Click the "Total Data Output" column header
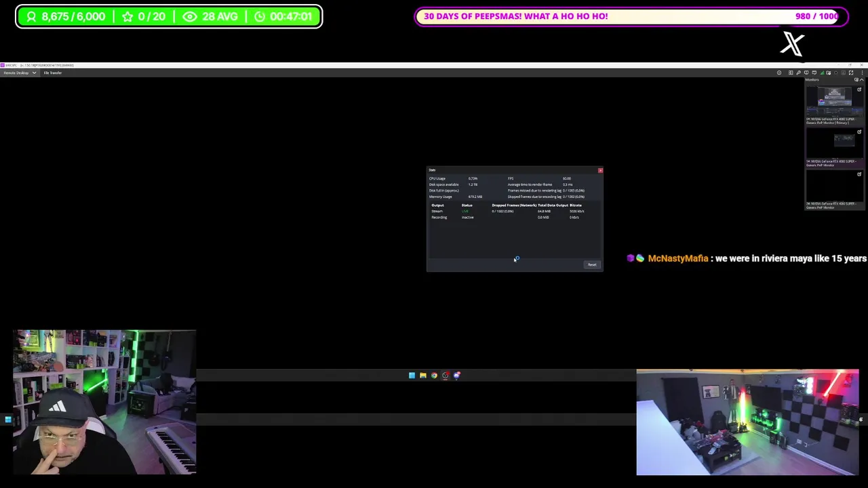 pos(553,205)
